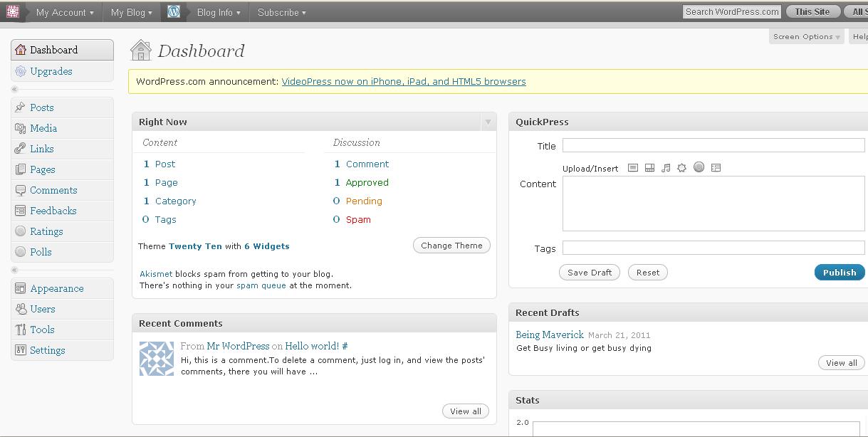868x437 pixels.
Task: Open the Blog Info dropdown menu
Action: tap(219, 12)
